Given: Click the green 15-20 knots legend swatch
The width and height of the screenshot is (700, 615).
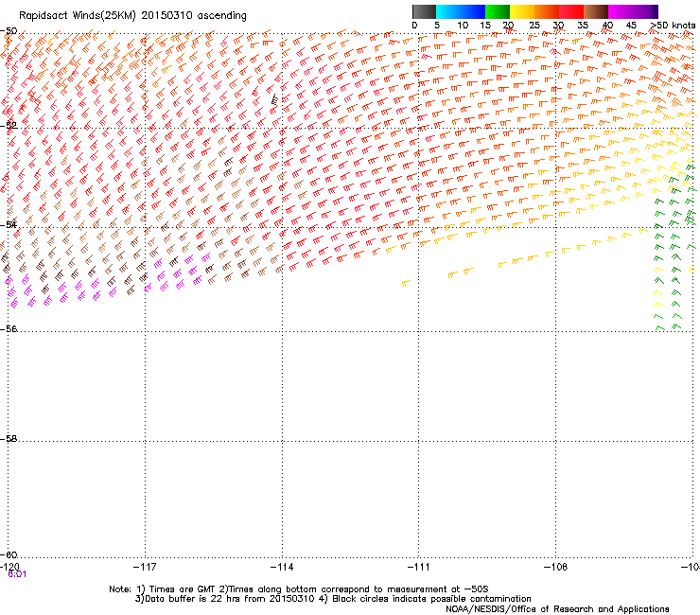Looking at the screenshot, I should pos(498,11).
